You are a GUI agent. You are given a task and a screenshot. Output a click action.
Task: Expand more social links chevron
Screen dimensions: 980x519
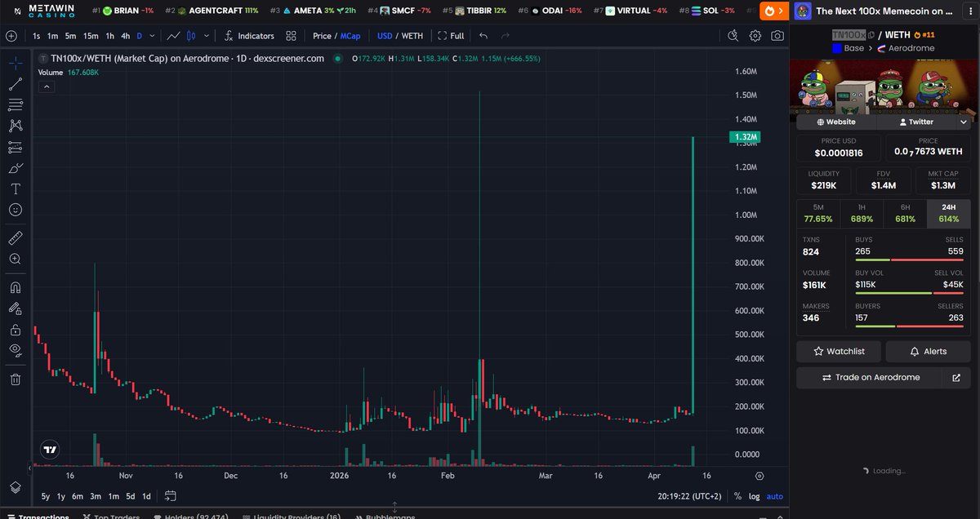[964, 122]
